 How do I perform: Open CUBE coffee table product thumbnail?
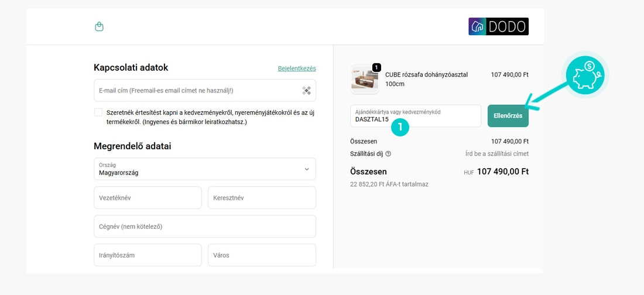coord(364,79)
